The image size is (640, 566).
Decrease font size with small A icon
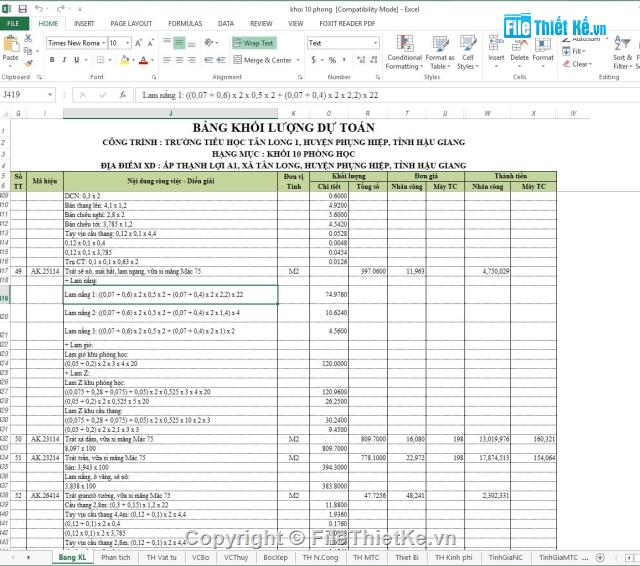point(151,43)
